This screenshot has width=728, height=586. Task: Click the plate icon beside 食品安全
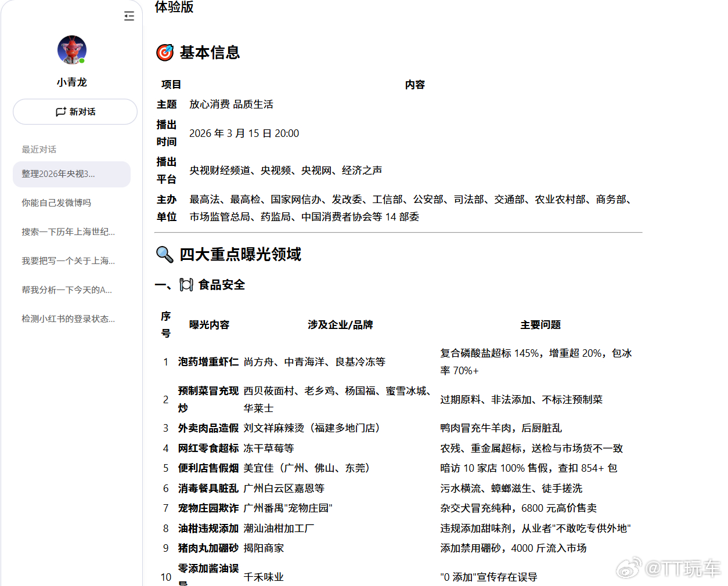tap(186, 285)
